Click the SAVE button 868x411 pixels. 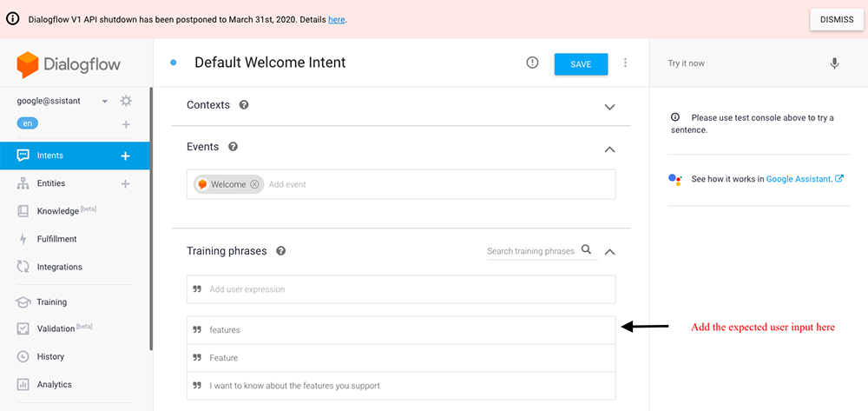click(582, 63)
